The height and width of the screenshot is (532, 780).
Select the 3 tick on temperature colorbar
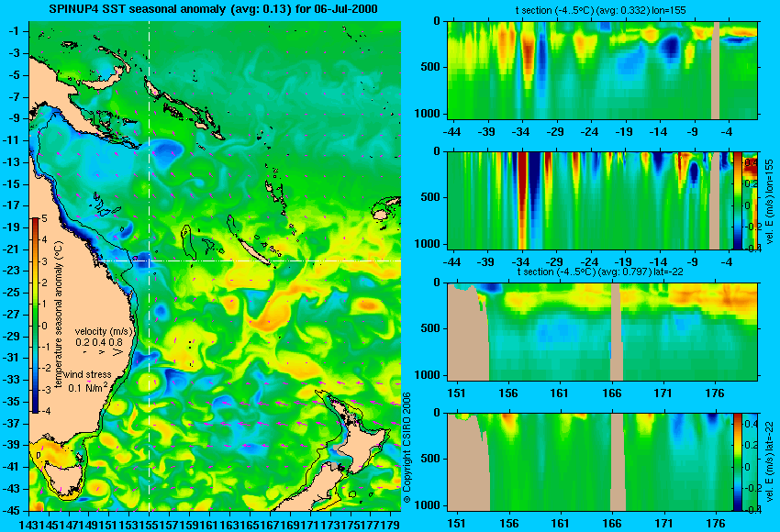click(44, 261)
